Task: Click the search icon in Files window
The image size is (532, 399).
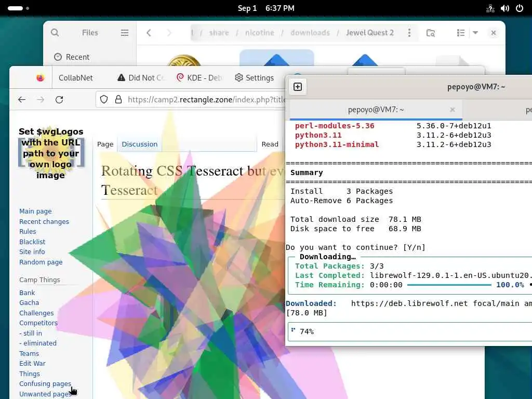Action: 55,33
